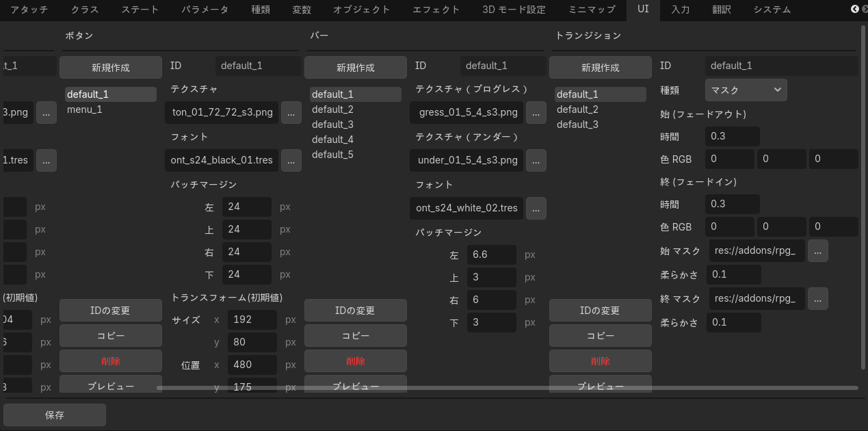Click the red 削除 in ボタン section
This screenshot has width=868, height=431.
tap(111, 361)
